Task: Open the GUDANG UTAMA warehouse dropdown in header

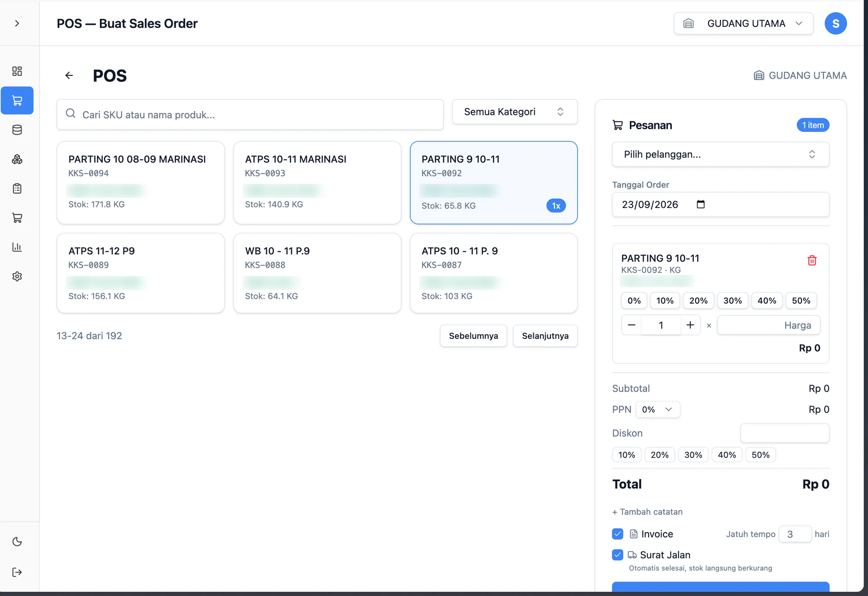Action: [x=743, y=23]
